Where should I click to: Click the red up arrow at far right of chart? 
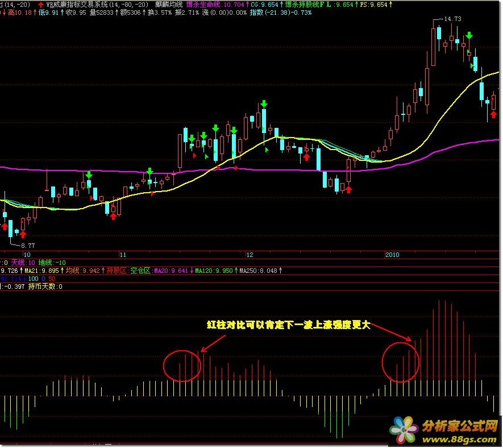pos(493,114)
